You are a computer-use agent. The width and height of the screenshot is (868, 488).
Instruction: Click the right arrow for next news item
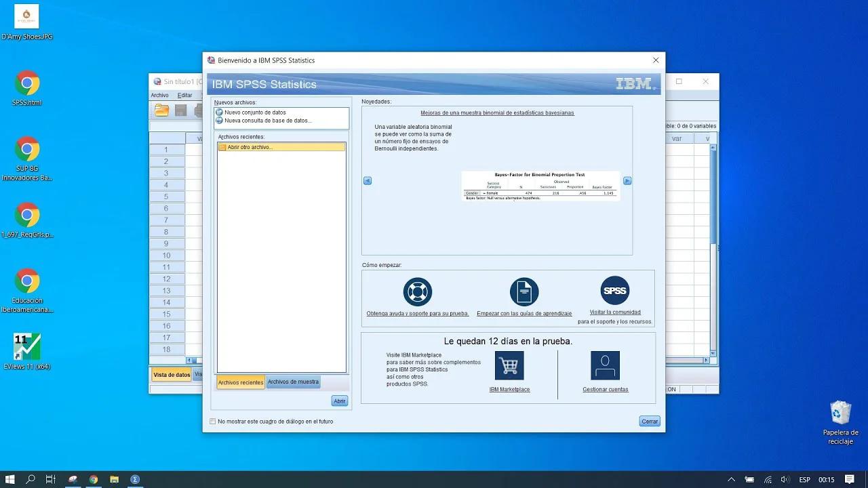tap(627, 180)
